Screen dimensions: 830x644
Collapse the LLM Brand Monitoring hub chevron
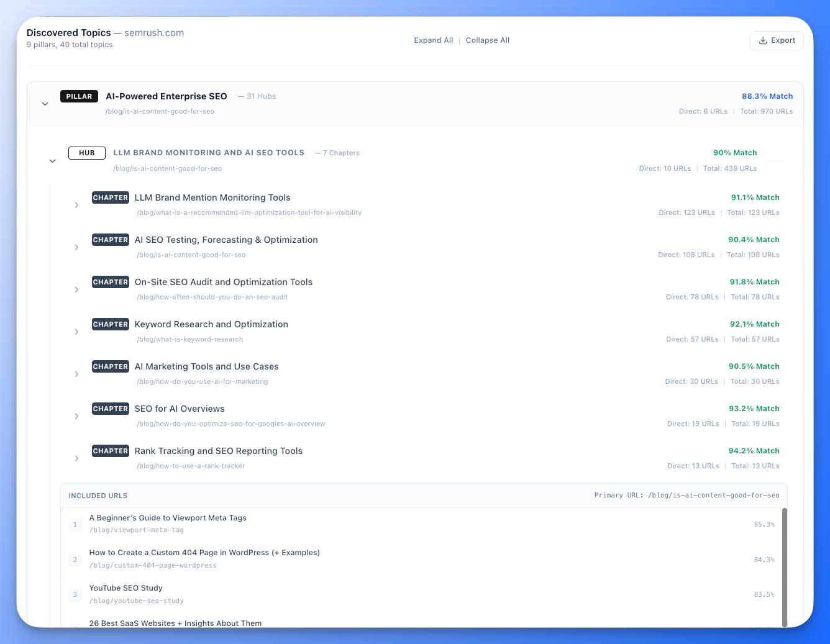[53, 161]
